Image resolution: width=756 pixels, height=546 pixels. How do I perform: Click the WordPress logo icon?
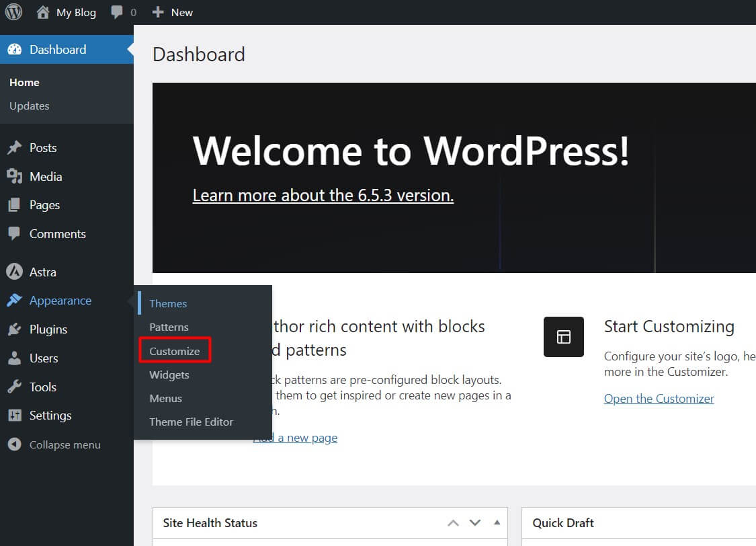pos(13,12)
